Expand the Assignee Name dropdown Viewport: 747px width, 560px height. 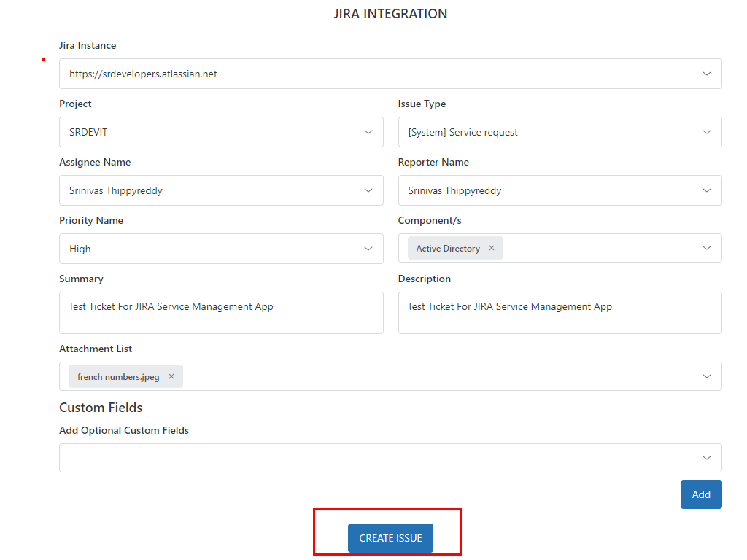pos(368,190)
